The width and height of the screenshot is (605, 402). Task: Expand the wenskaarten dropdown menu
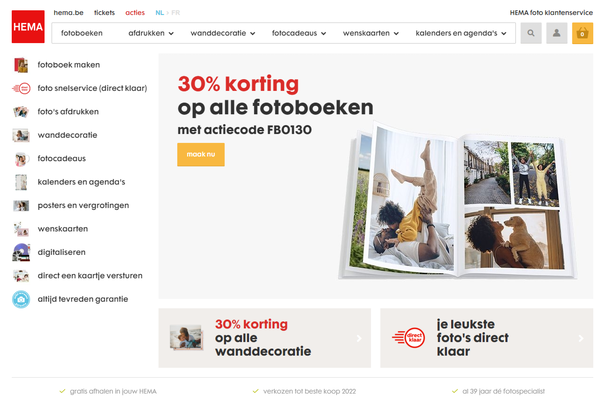tap(370, 33)
